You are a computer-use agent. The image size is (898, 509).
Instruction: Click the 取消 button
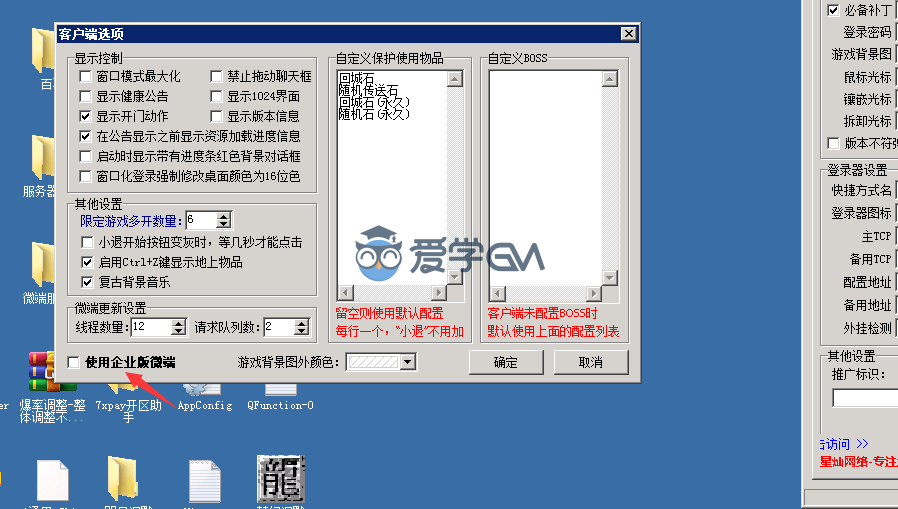pos(590,362)
